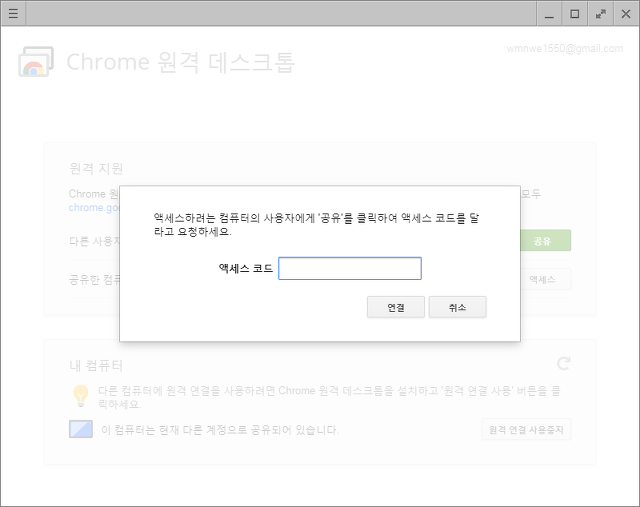
Task: Close the Chrome Remote Desktop window
Action: pyautogui.click(x=626, y=14)
